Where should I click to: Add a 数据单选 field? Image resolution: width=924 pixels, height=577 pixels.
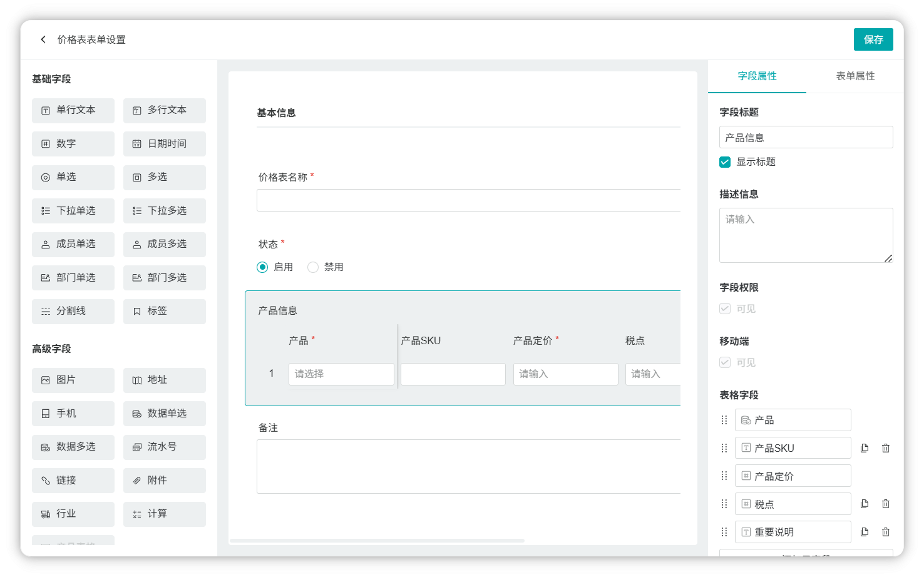[165, 414]
